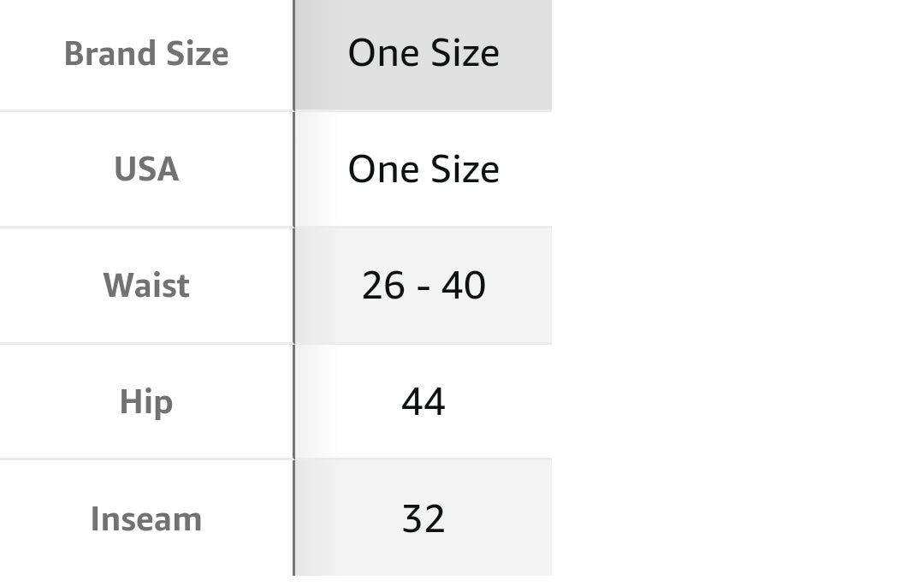Select the inseam value 32
Screen dimensions: 924x586
pos(423,519)
